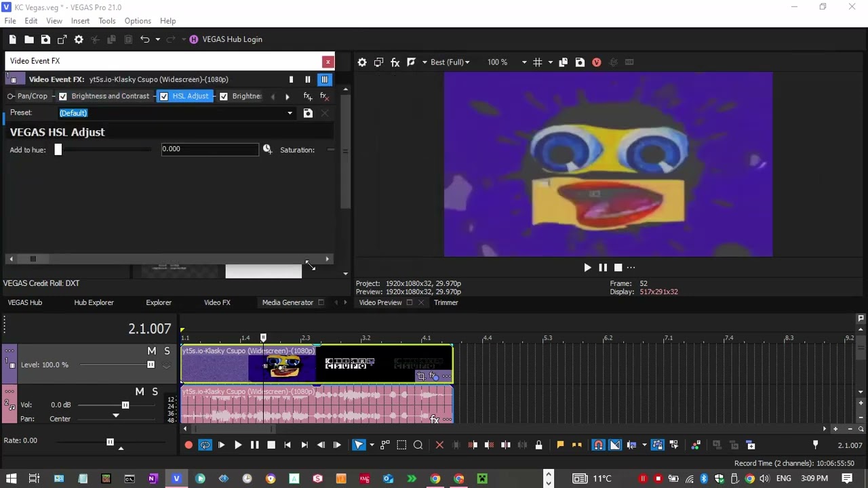This screenshot has height=488, width=868.
Task: Animate the Add to hue parameter
Action: [267, 149]
